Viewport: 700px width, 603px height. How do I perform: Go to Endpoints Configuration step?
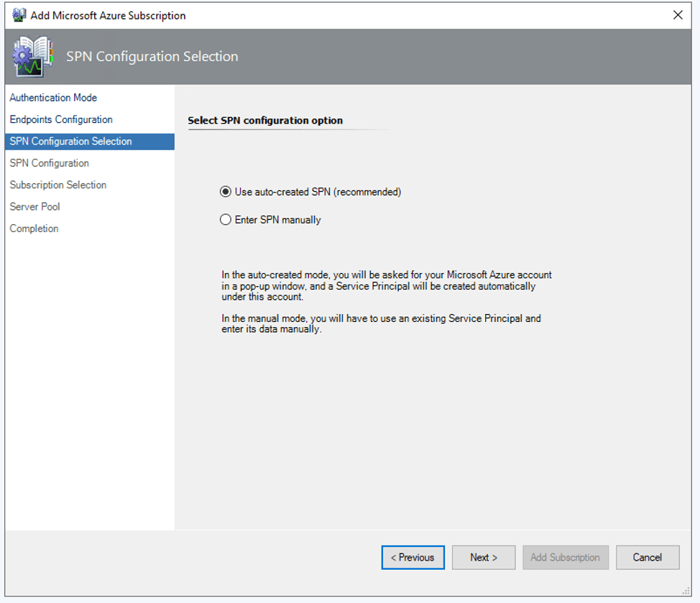pos(61,119)
